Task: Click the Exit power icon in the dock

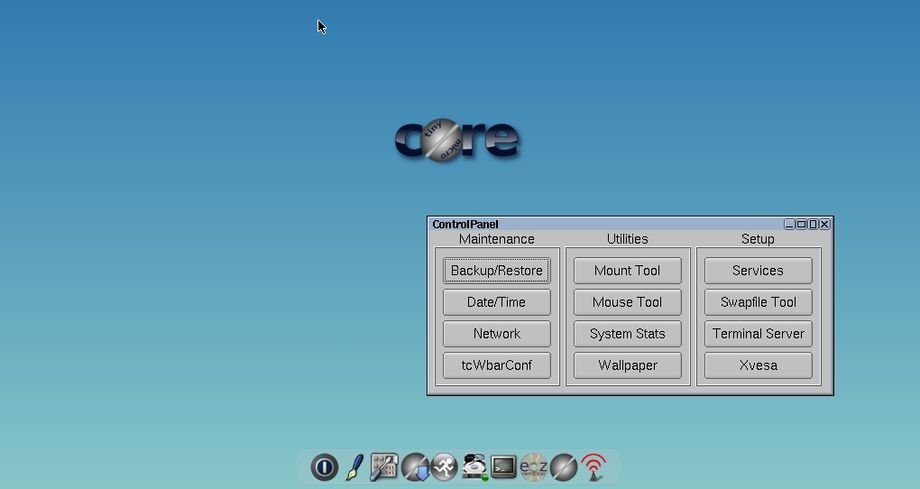Action: pos(324,467)
